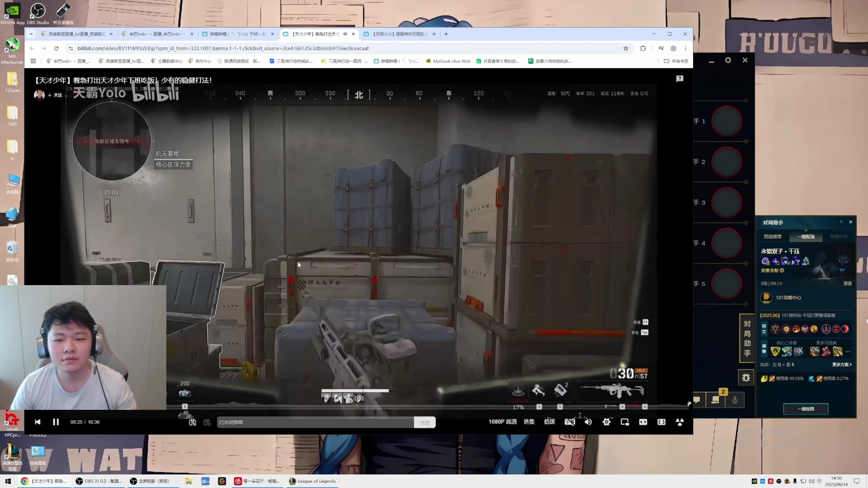This screenshot has height=488, width=868.
Task: Switch to 预选推荐 tab in 对局助手
Action: click(773, 236)
